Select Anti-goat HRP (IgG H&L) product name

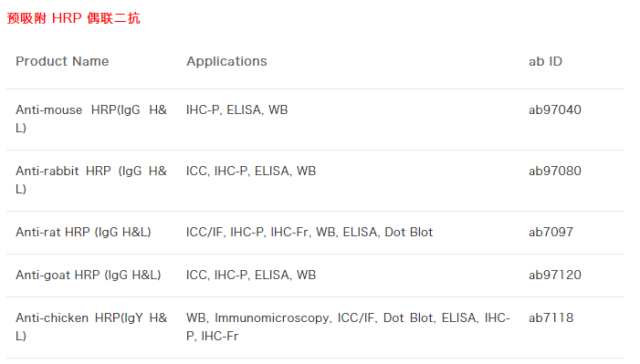click(x=89, y=275)
